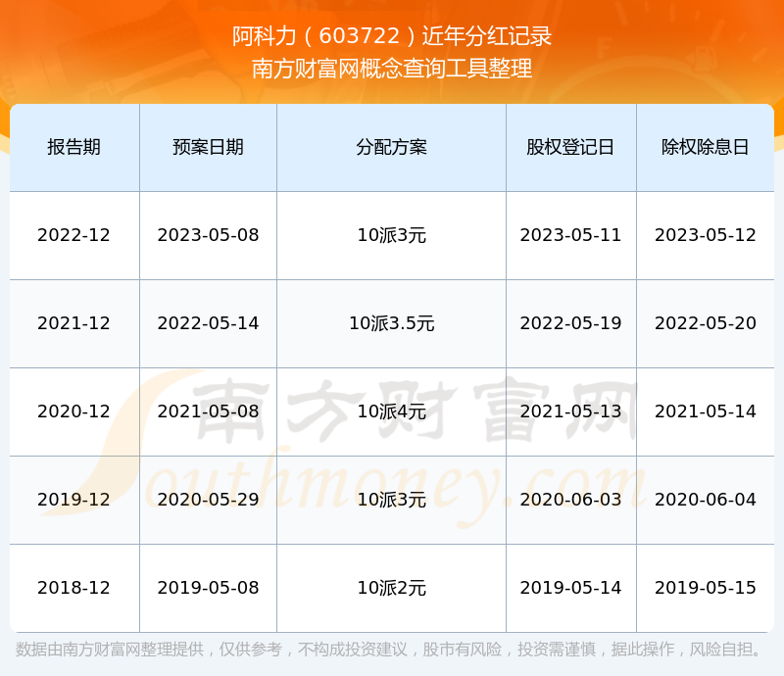Click 10派3元 in the 2022-12 row

point(391,235)
